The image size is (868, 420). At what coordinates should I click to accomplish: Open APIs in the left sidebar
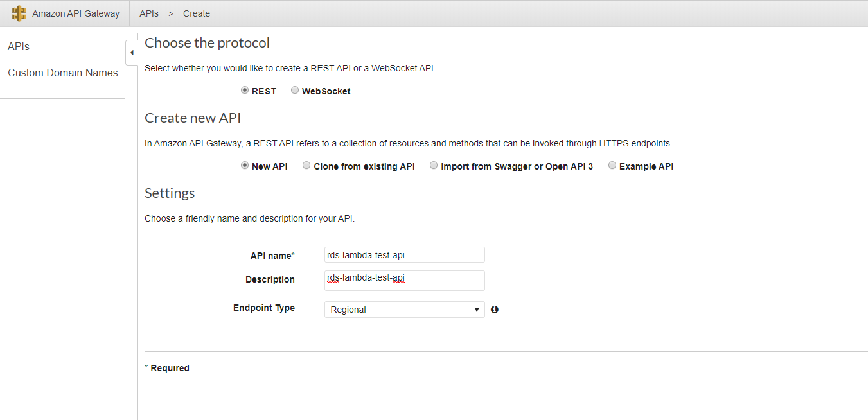point(19,47)
